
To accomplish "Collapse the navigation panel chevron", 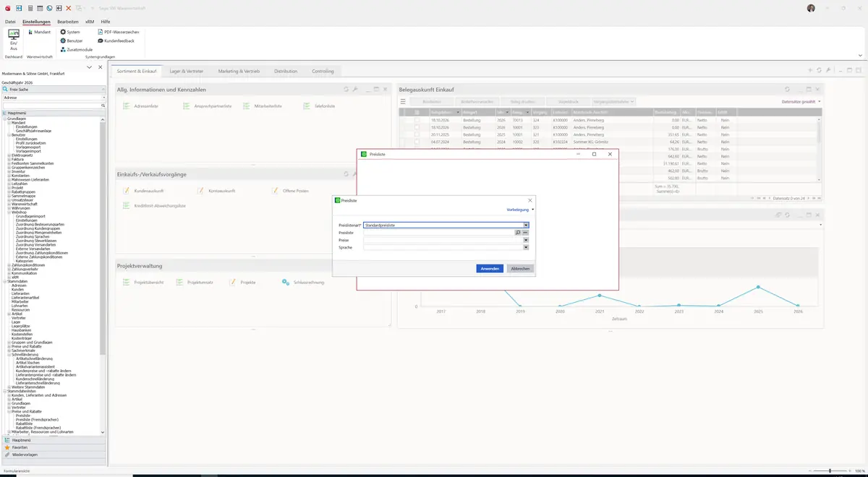I will pos(89,67).
